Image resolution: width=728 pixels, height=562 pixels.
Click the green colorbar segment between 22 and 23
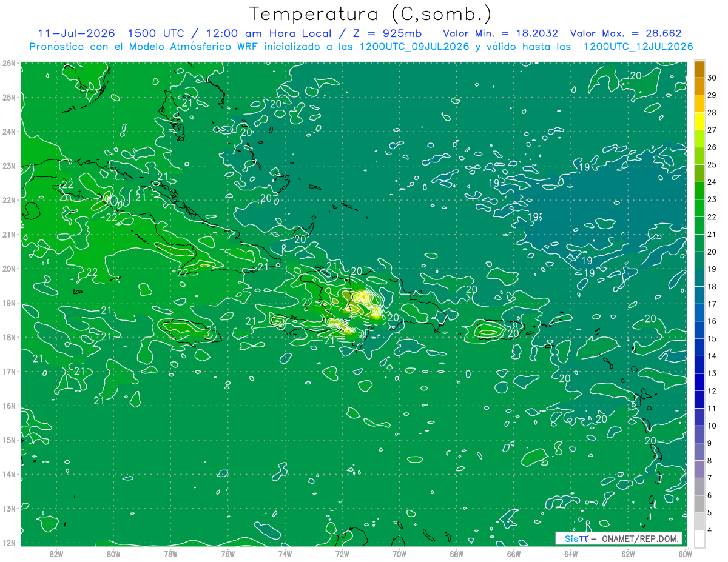tap(699, 208)
